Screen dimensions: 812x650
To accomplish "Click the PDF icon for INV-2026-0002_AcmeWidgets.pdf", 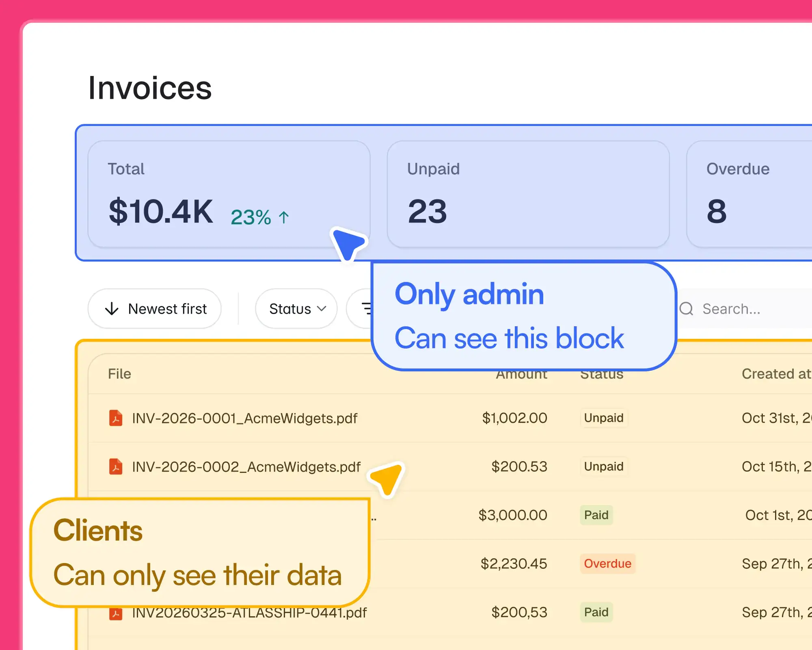I will (116, 467).
